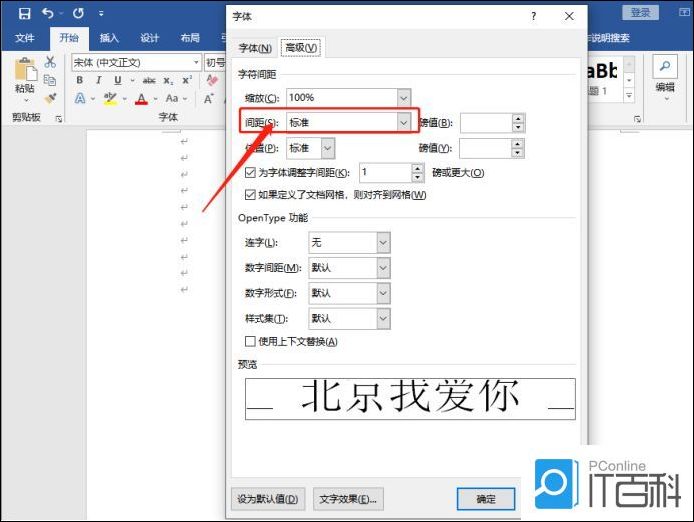Toggle 如果定义了文档网格 checkbox
Viewport: 694px width, 522px height.
tap(250, 195)
